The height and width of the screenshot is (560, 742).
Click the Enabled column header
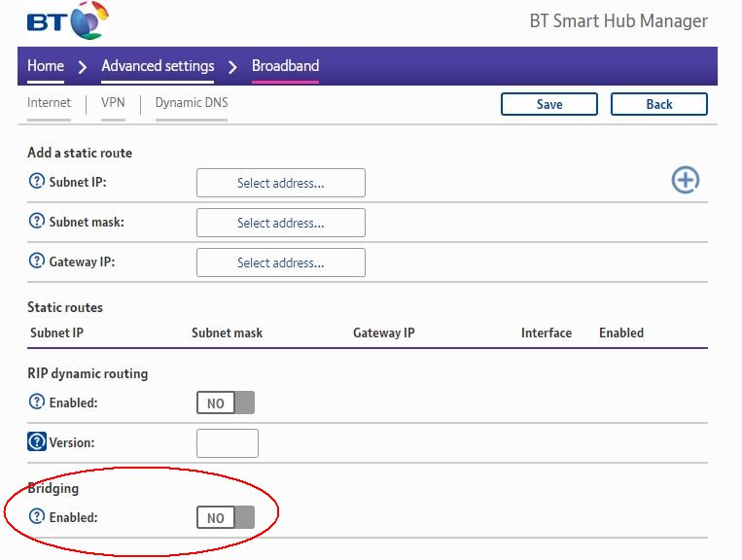click(x=621, y=332)
